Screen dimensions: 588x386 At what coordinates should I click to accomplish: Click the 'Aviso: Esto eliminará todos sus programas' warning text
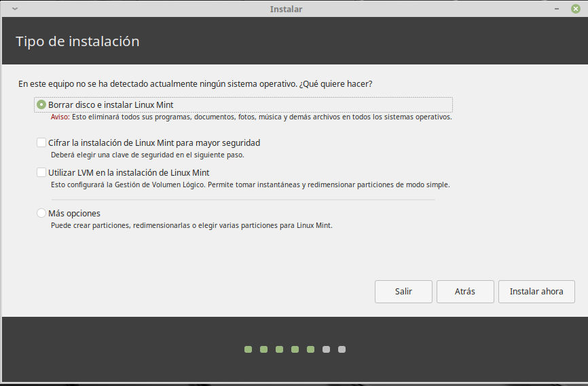pos(251,117)
